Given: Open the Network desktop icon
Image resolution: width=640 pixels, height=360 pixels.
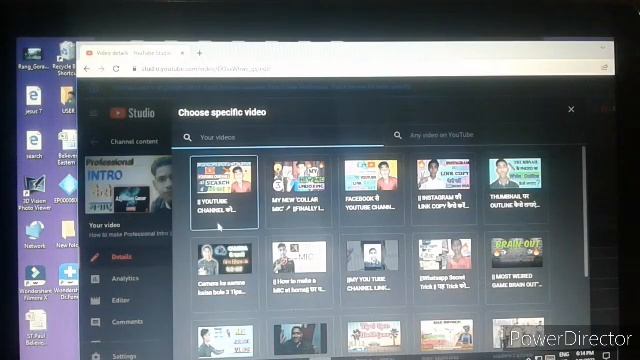Looking at the screenshot, I should (x=35, y=235).
